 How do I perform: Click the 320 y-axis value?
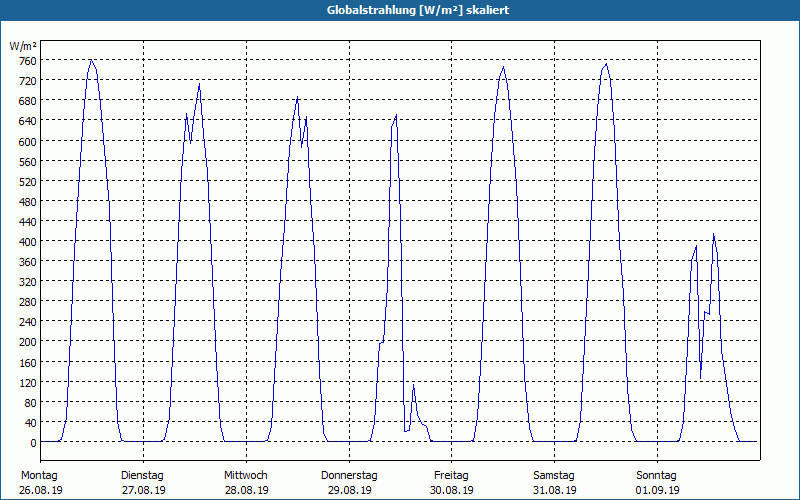(x=28, y=282)
